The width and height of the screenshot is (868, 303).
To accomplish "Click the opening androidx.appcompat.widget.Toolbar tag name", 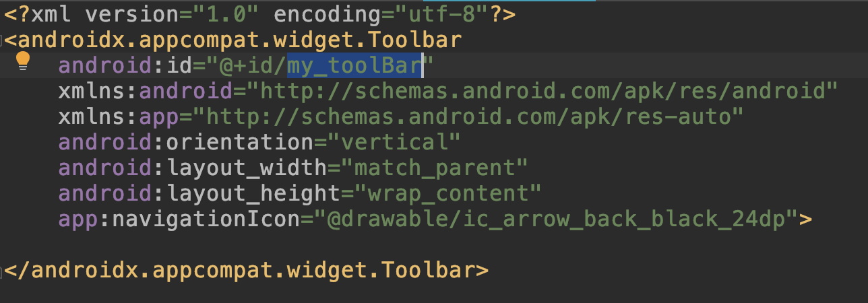I will tap(239, 40).
